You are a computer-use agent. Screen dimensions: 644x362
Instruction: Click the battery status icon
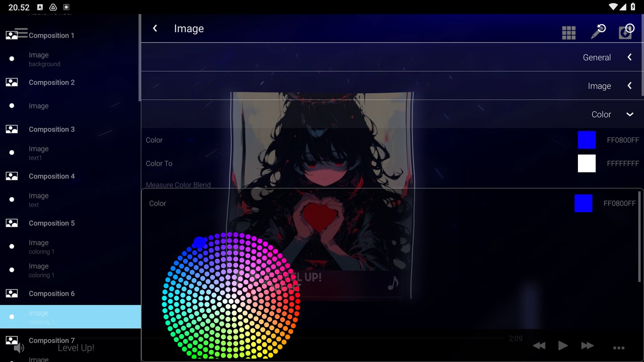(x=633, y=7)
